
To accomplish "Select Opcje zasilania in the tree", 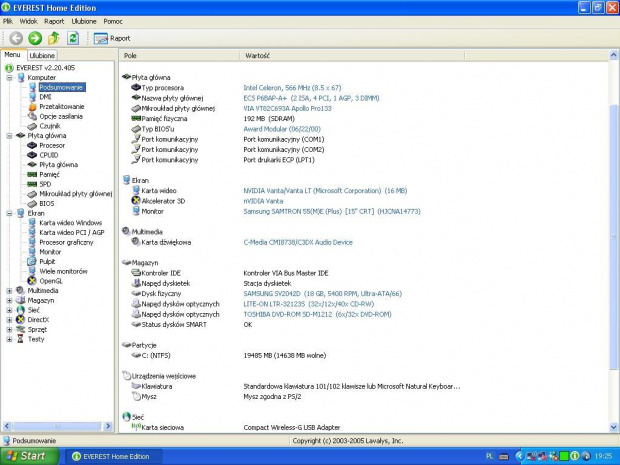I will [x=60, y=116].
